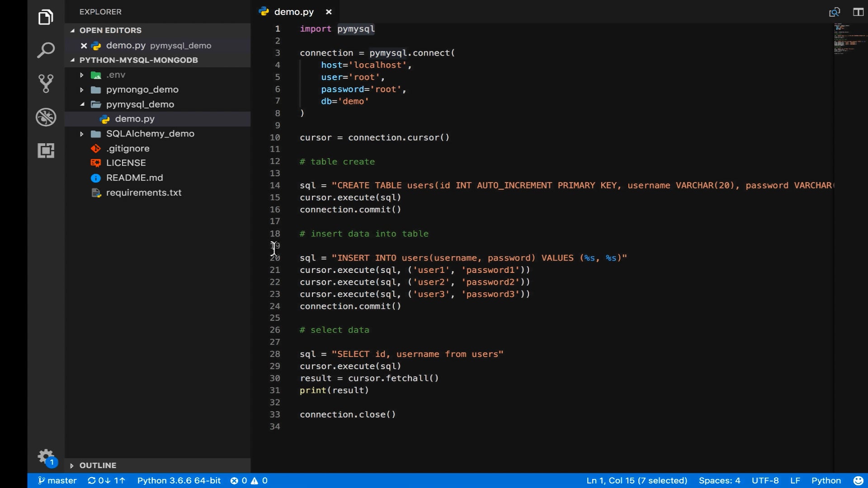Screen dimensions: 868x488
Task: Open the Source Control view icon
Action: (x=46, y=84)
